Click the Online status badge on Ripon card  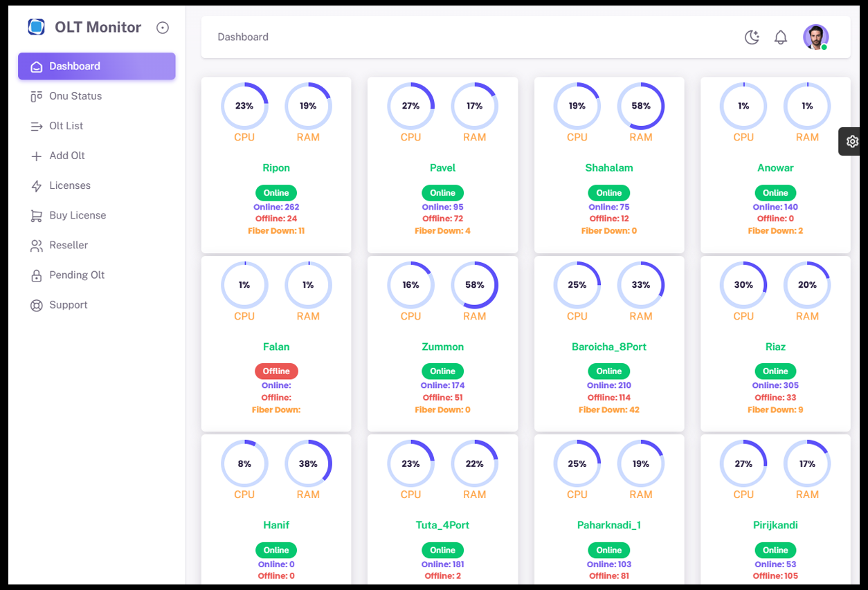(276, 192)
